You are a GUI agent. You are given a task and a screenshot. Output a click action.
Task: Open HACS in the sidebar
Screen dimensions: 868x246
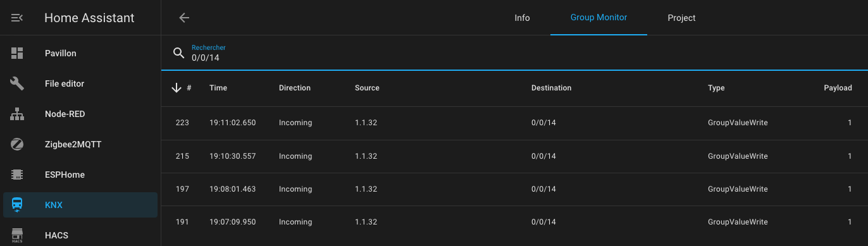[80, 235]
